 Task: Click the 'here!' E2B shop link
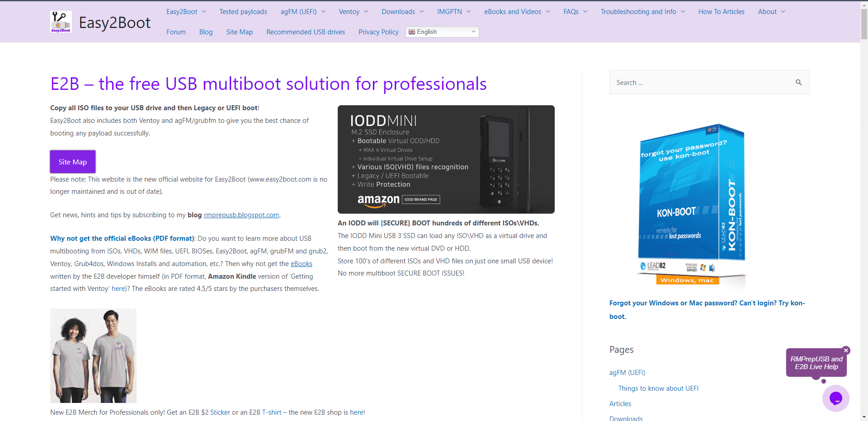357,412
